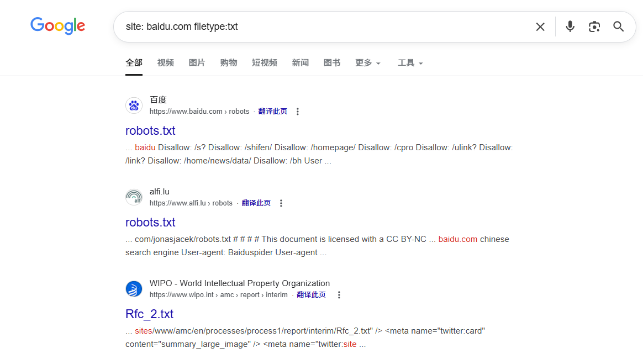Click the wipo.int › amc › report › interim URL
The image size is (643, 364).
219,295
